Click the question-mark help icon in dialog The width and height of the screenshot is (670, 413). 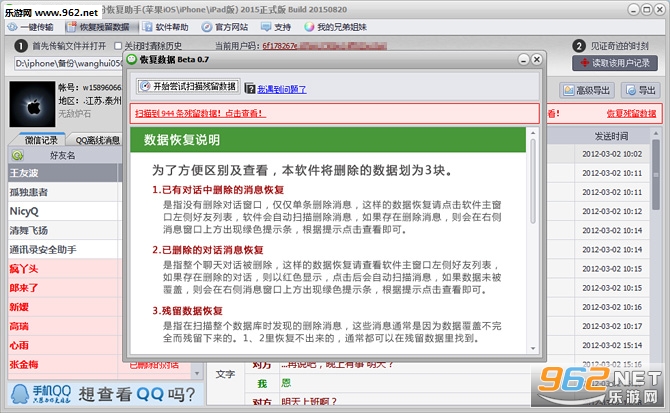pyautogui.click(x=250, y=88)
